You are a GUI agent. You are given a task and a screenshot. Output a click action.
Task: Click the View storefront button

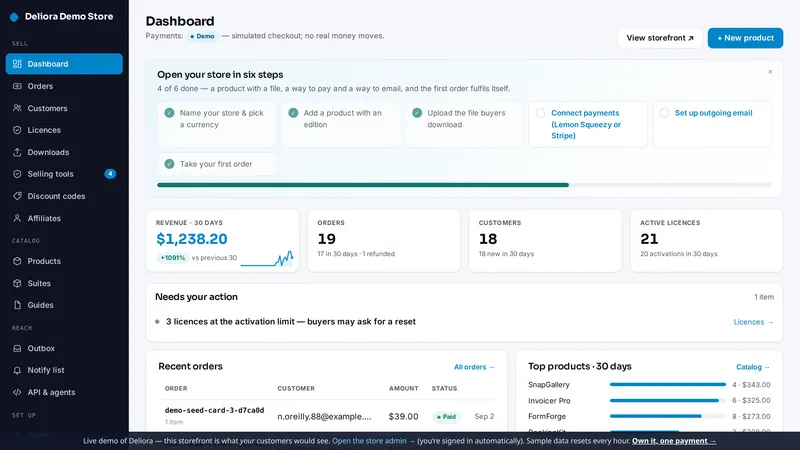click(x=660, y=38)
